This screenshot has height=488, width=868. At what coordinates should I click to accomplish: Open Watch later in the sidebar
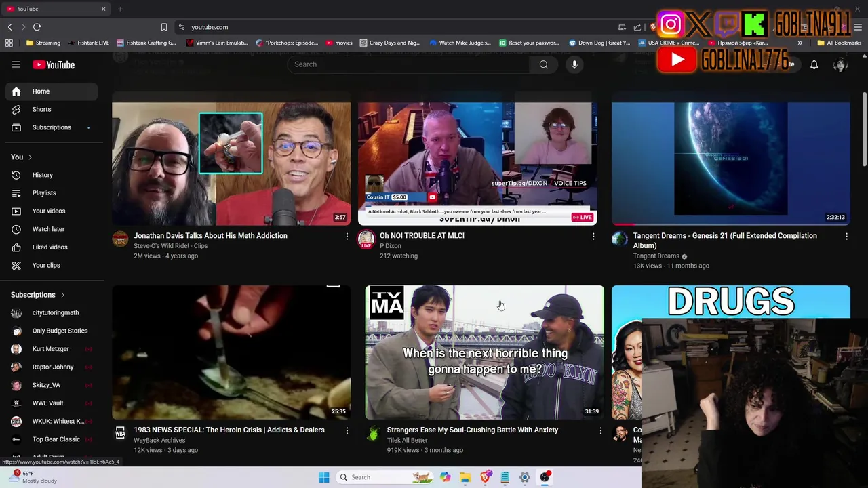[x=52, y=229]
